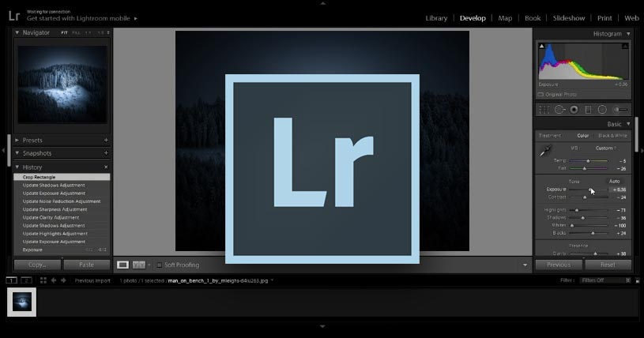The height and width of the screenshot is (338, 644).
Task: Click main window display button 1
Action: click(x=12, y=280)
